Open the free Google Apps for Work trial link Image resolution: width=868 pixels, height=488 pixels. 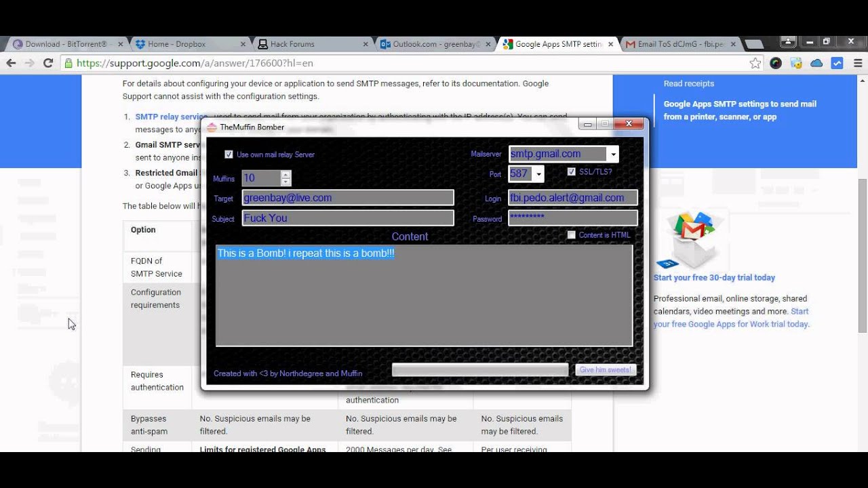731,318
